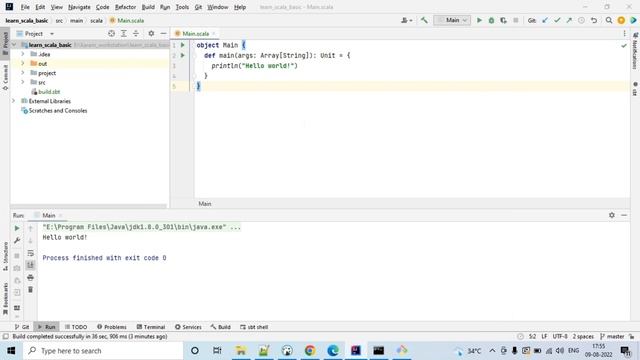Screen dimensions: 640x360
Task: Open Run panel gear settings
Action: 611,215
